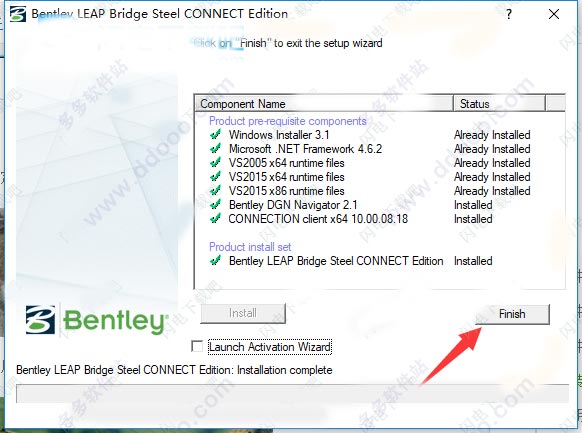
Task: Click the Bentley logo in the wizard
Action: point(97,320)
